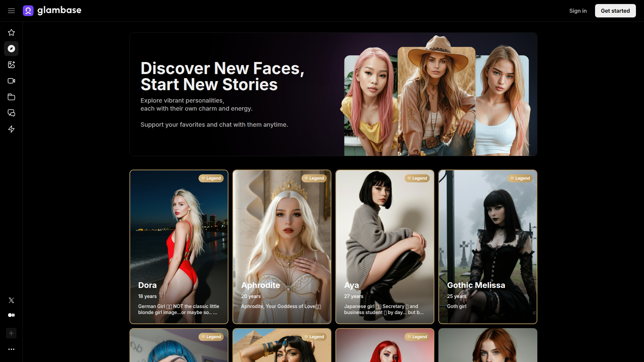Viewport: 644px width, 362px height.
Task: Expand the three-dots more menu
Action: point(11,349)
